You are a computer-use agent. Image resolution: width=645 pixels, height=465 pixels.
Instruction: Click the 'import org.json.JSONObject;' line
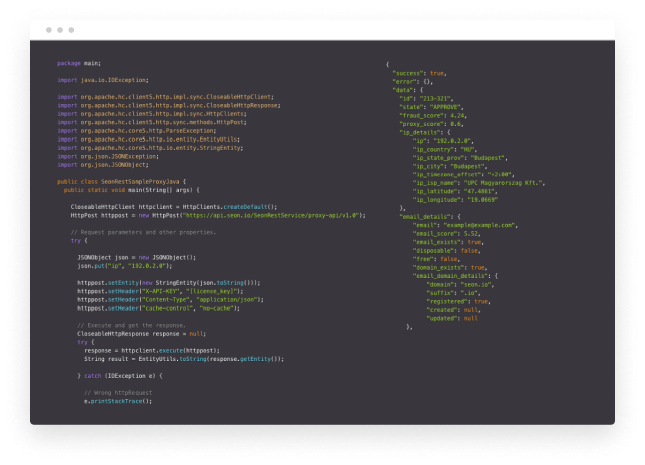103,165
